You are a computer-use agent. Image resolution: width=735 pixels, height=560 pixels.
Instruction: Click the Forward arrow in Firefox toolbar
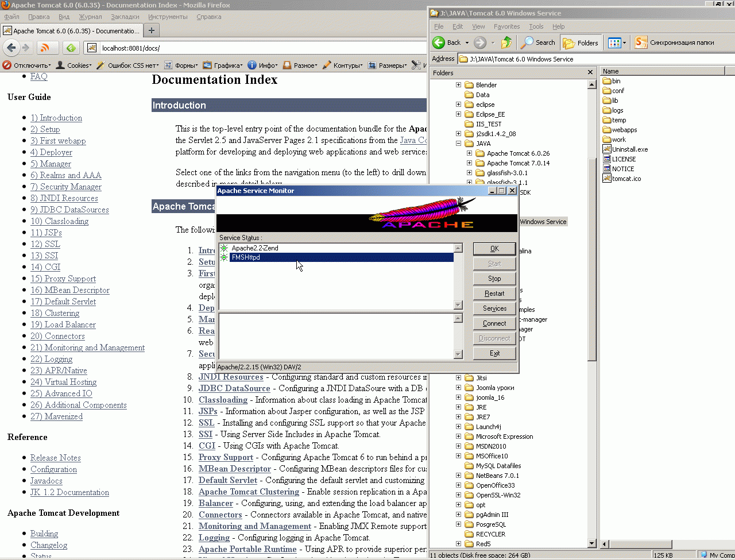pyautogui.click(x=26, y=48)
